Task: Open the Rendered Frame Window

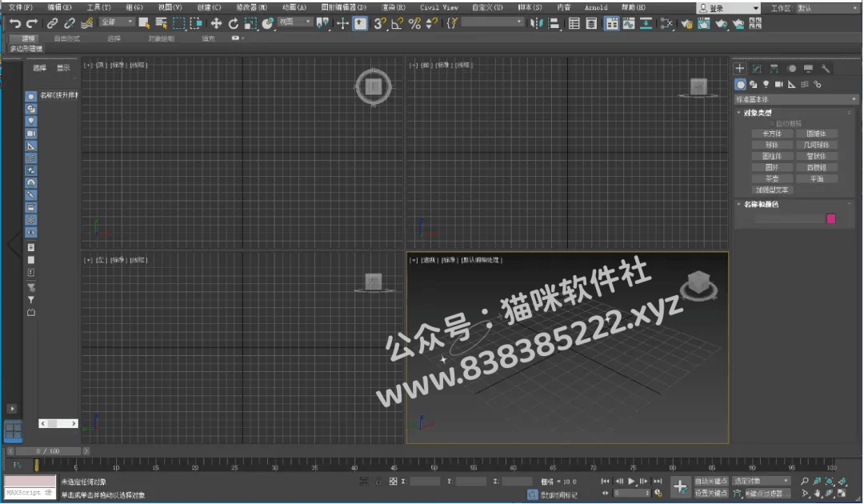Action: (x=704, y=23)
